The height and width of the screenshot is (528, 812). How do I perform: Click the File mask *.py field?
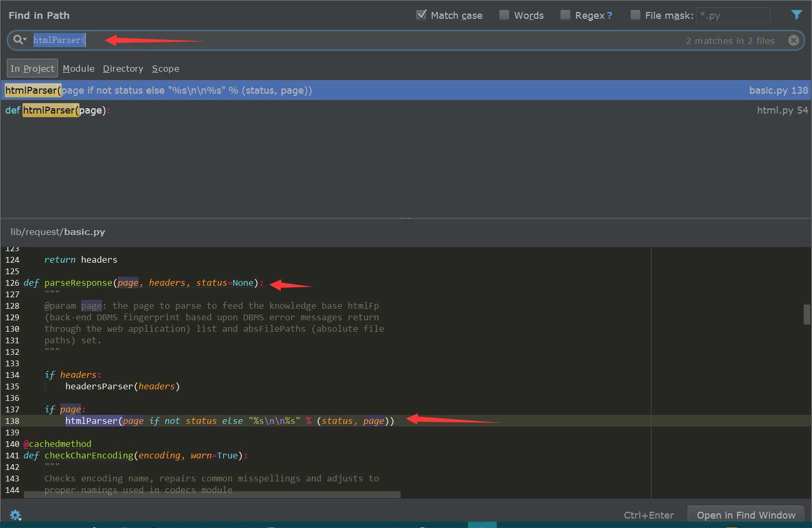733,15
